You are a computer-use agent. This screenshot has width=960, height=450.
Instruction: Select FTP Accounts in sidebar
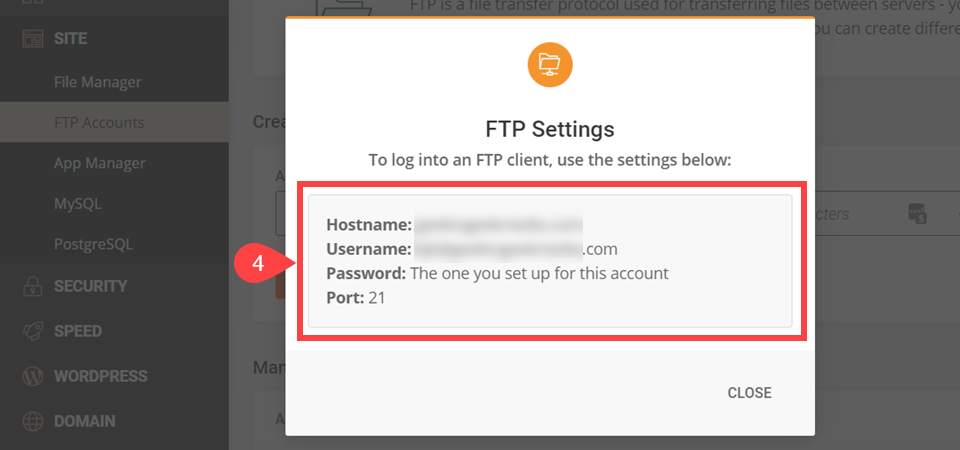[x=99, y=123]
